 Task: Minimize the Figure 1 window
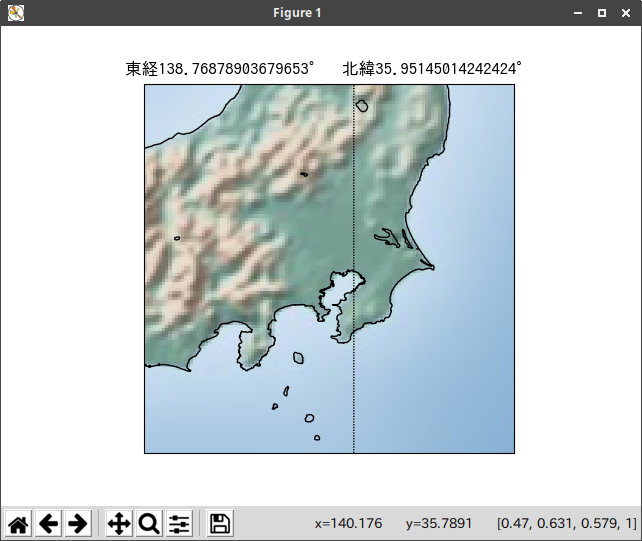tap(578, 13)
